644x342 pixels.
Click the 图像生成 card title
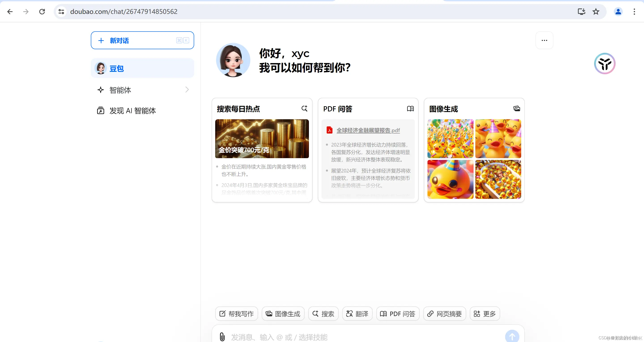pos(444,109)
